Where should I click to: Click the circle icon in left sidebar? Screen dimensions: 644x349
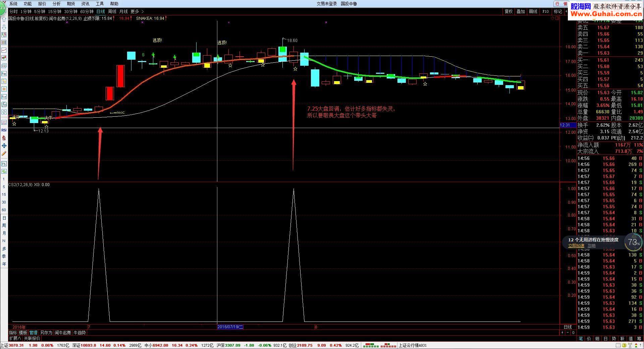4,112
